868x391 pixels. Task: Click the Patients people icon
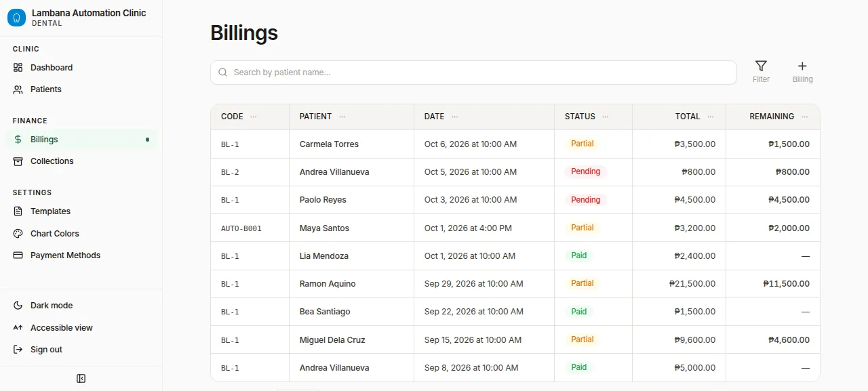click(18, 89)
